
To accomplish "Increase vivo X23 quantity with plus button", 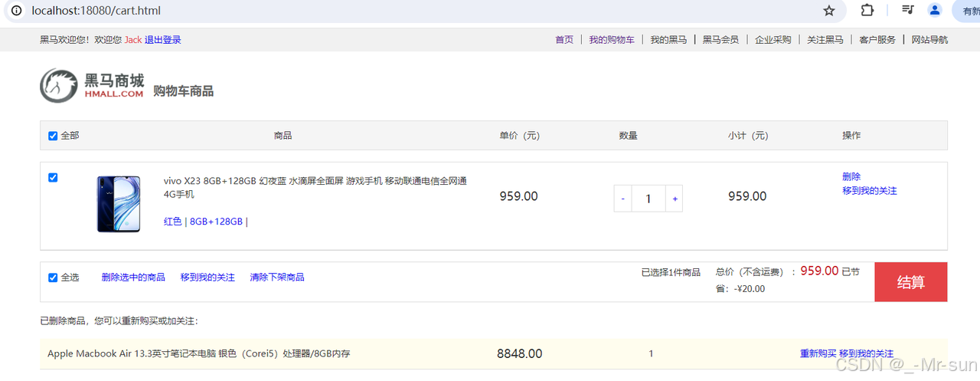I will click(674, 199).
